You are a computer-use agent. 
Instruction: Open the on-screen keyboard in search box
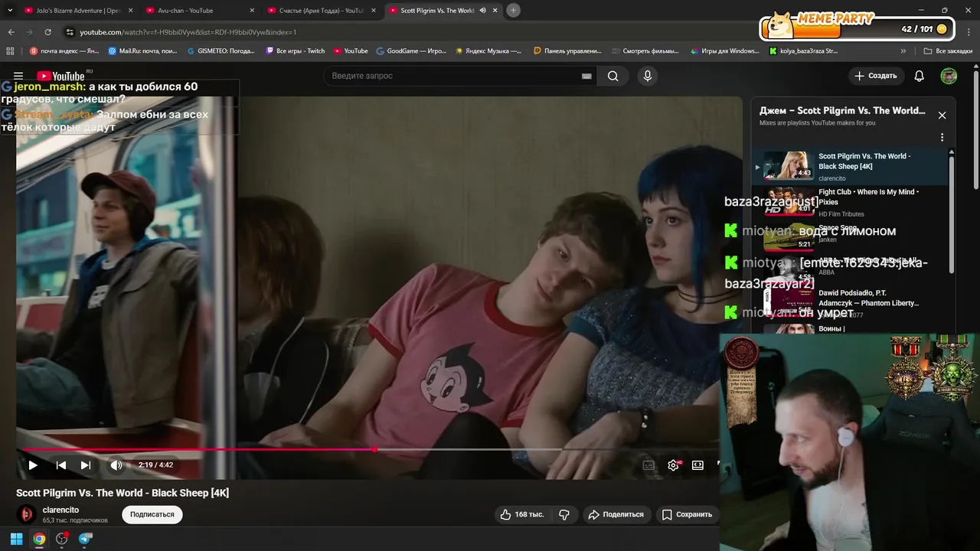586,76
